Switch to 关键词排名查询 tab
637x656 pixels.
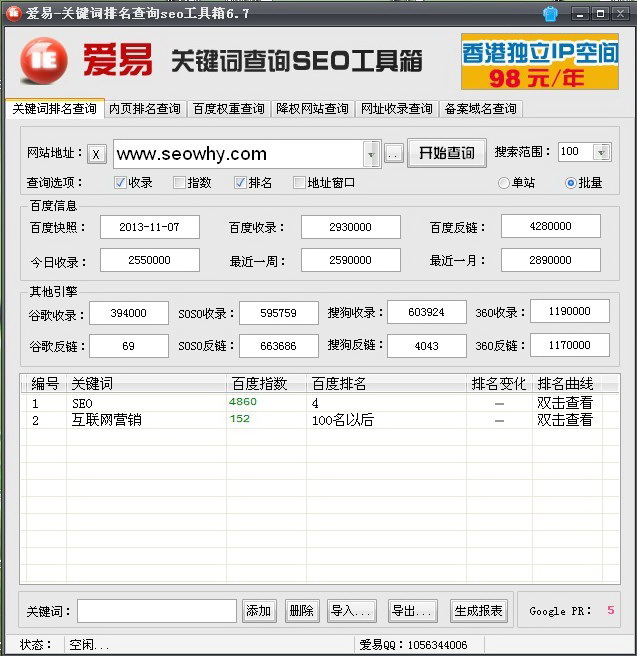tap(55, 109)
